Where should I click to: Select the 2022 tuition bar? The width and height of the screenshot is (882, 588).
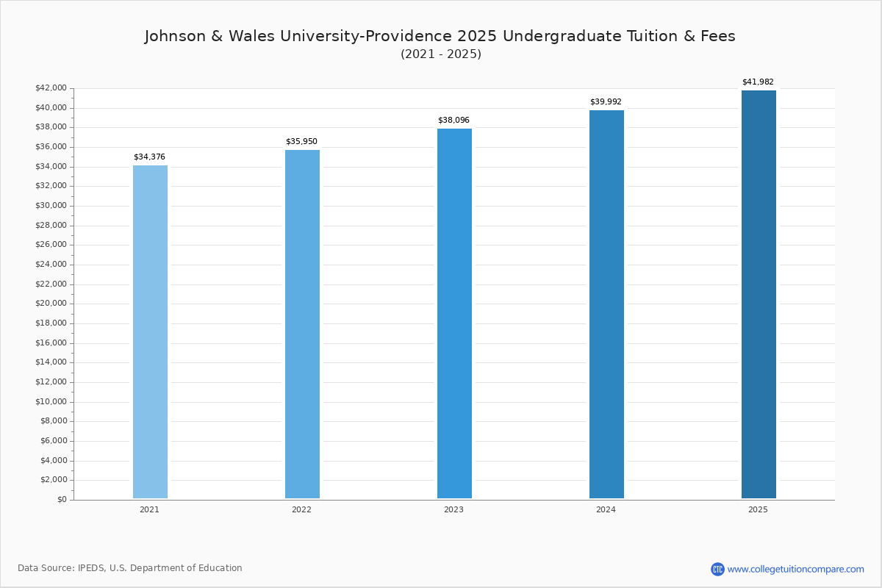302,323
